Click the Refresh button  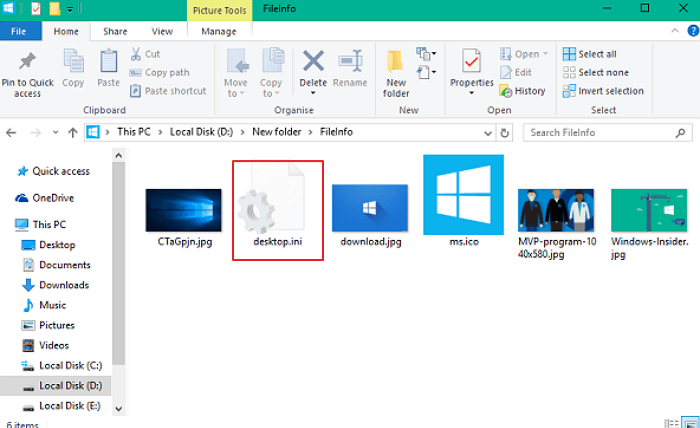click(504, 133)
